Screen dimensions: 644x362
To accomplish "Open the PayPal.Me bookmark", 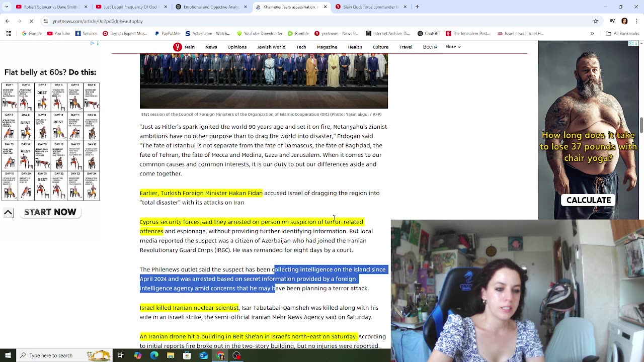I will click(167, 34).
